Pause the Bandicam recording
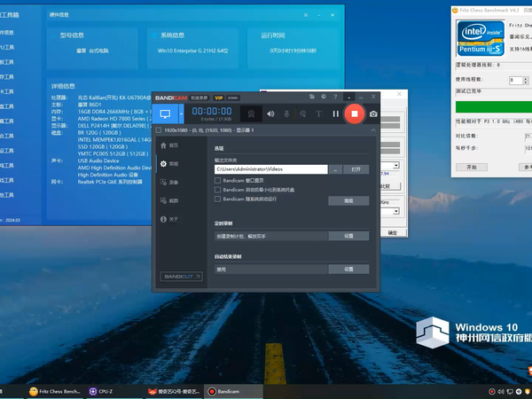 click(335, 114)
